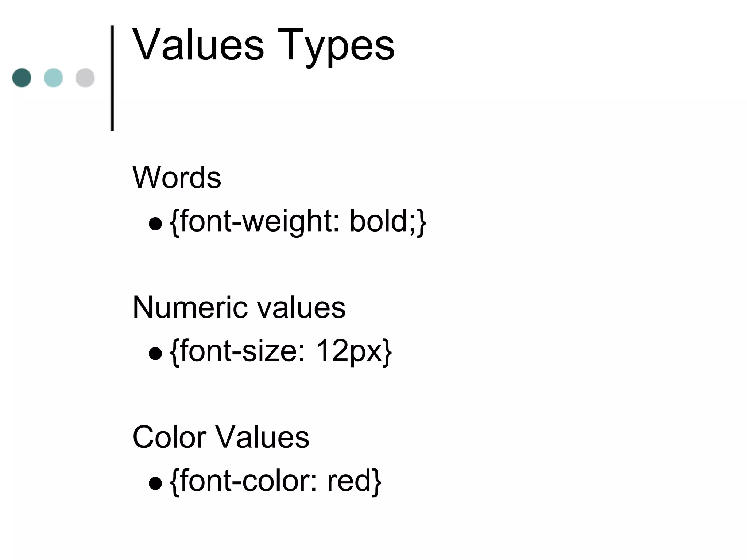Click the bullet before font-size line
This screenshot has width=747, height=560.
tap(155, 353)
